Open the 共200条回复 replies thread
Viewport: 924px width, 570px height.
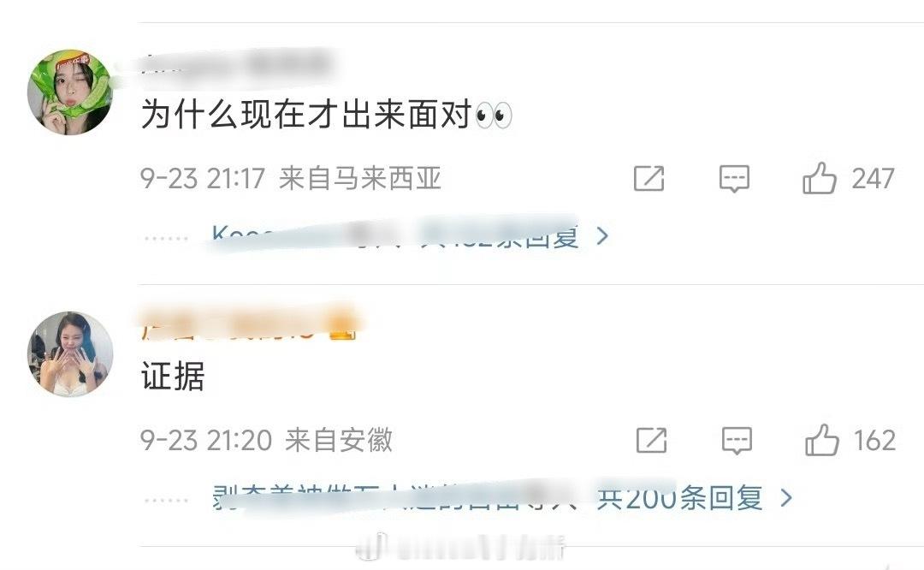[x=680, y=498]
